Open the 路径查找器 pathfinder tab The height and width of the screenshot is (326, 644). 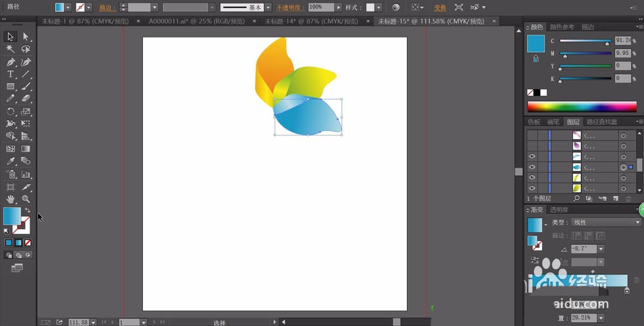click(x=601, y=122)
